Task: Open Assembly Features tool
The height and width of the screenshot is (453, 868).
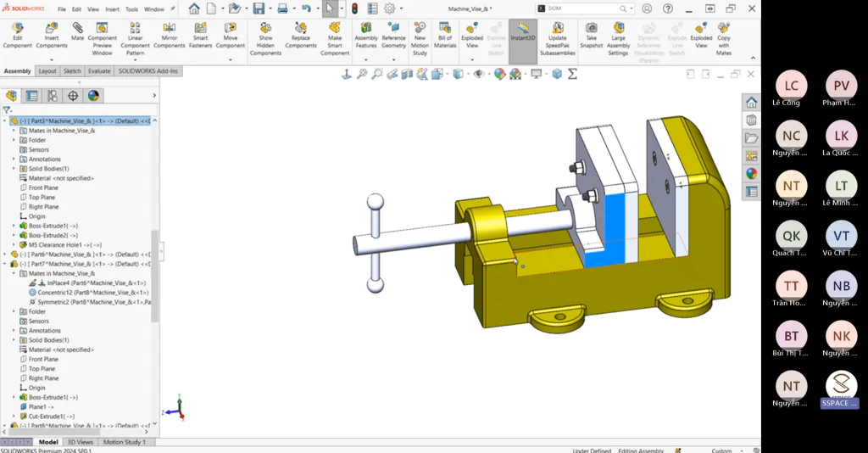Action: pyautogui.click(x=366, y=36)
